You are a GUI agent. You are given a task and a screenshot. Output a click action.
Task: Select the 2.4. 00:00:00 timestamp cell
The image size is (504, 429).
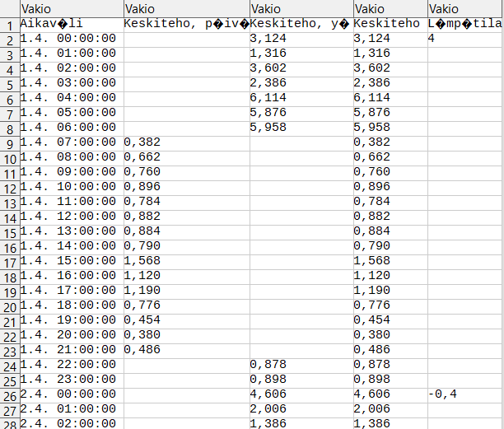(70, 394)
